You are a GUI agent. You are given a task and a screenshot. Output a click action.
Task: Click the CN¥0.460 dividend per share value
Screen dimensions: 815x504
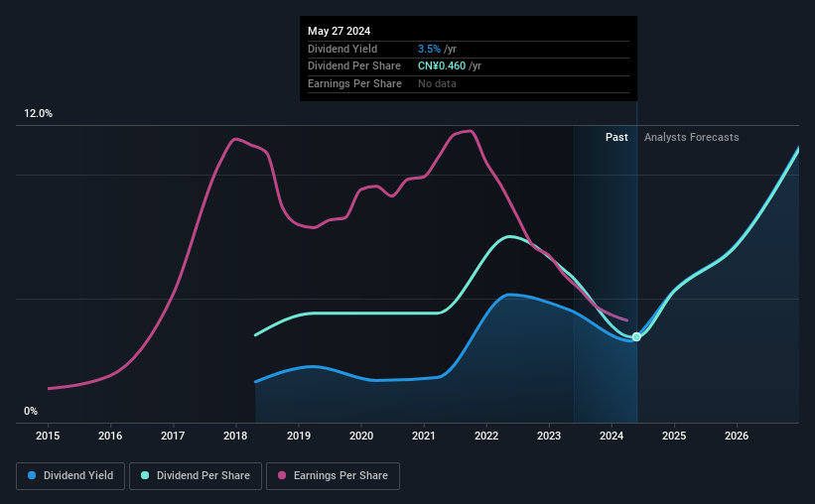pyautogui.click(x=442, y=66)
